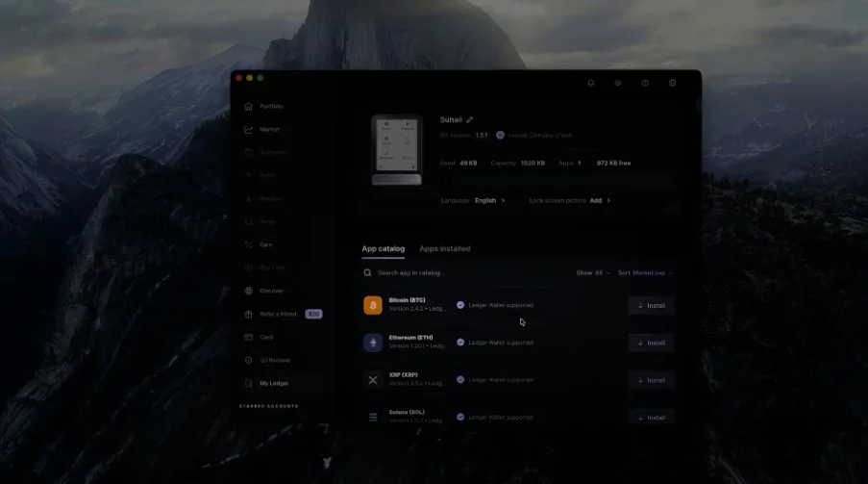Click the $20 referral badge
Image resolution: width=868 pixels, height=484 pixels.
pyautogui.click(x=314, y=315)
